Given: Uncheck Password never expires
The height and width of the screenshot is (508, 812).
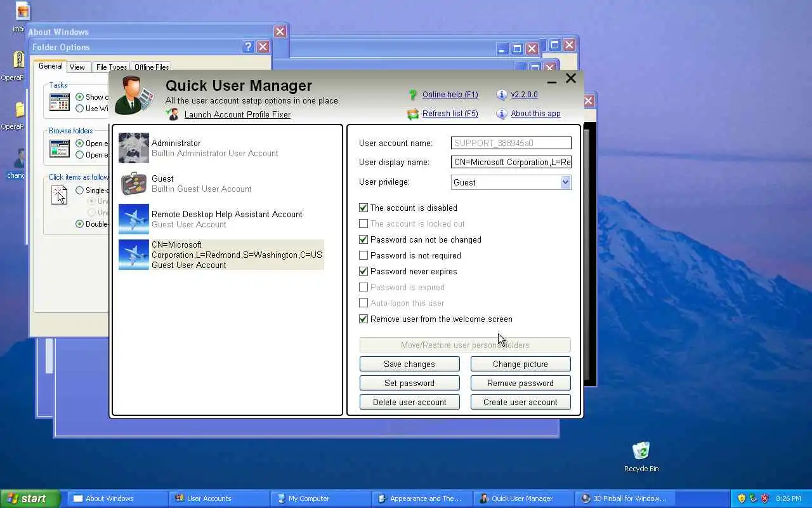Looking at the screenshot, I should 363,271.
